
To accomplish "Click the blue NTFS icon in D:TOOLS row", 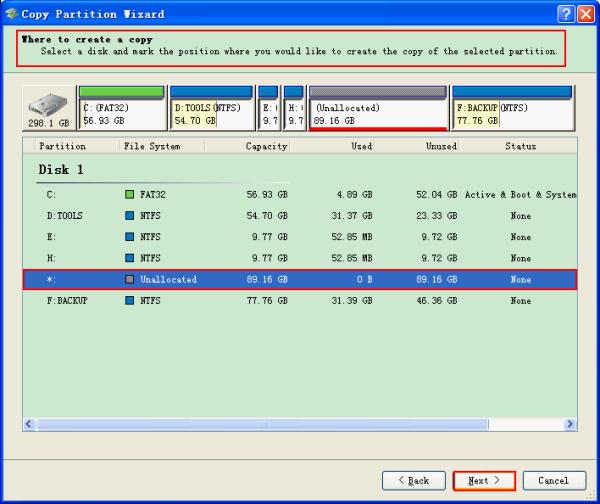I will coord(129,216).
